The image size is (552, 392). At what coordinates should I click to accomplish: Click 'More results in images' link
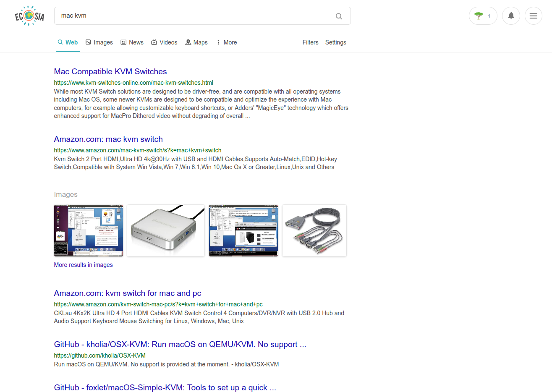point(84,265)
